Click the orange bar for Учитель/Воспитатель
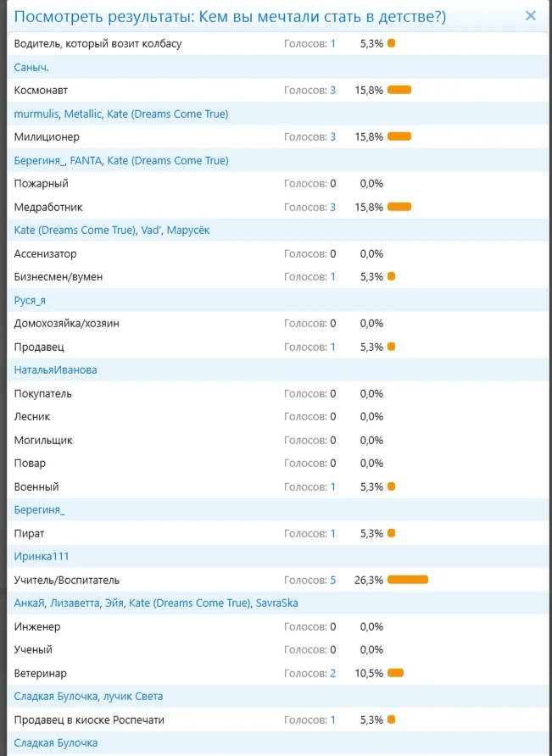 click(407, 581)
